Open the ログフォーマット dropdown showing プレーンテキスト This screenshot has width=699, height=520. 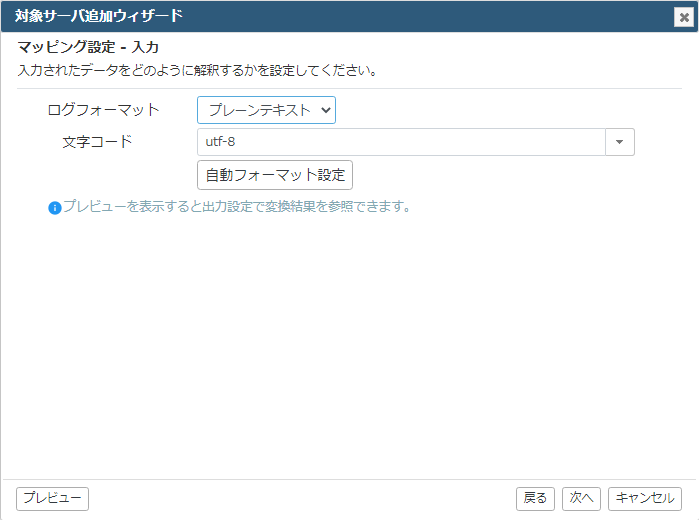point(266,110)
